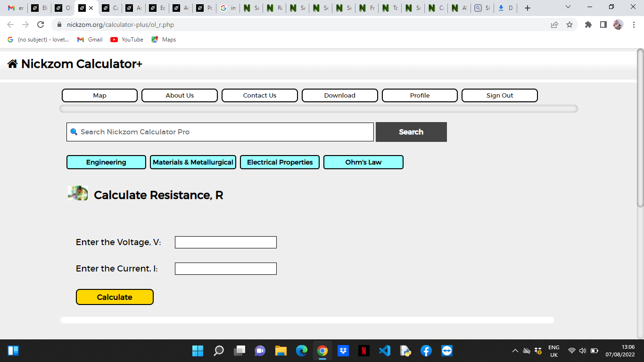Click the ENG UK language indicator
Screen dimensions: 644x362
[554, 351]
